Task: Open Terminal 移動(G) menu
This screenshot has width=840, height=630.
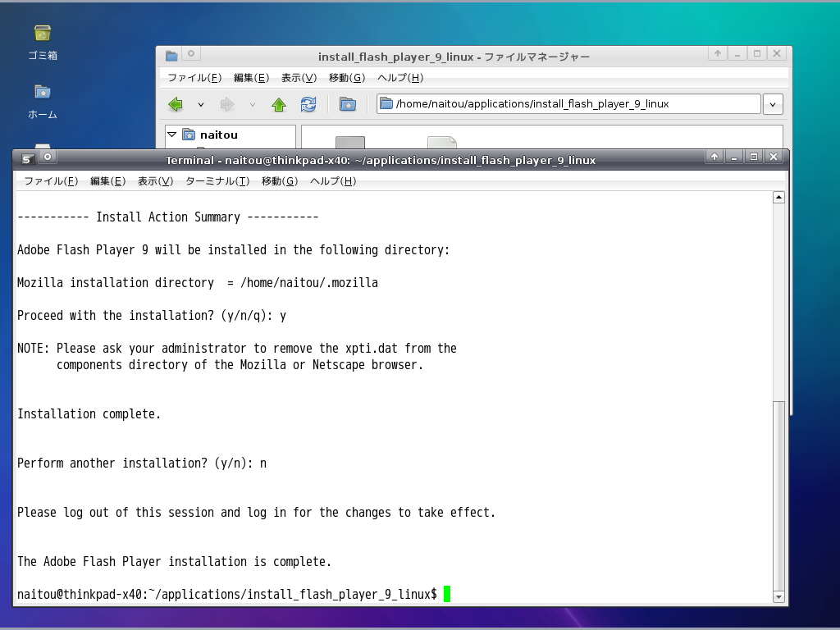Action: [280, 181]
